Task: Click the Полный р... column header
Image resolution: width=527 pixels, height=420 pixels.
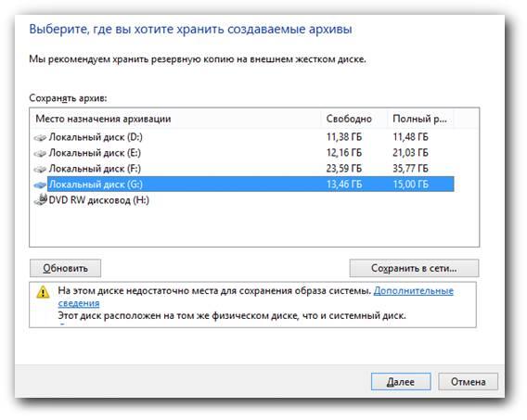Action: tap(420, 119)
